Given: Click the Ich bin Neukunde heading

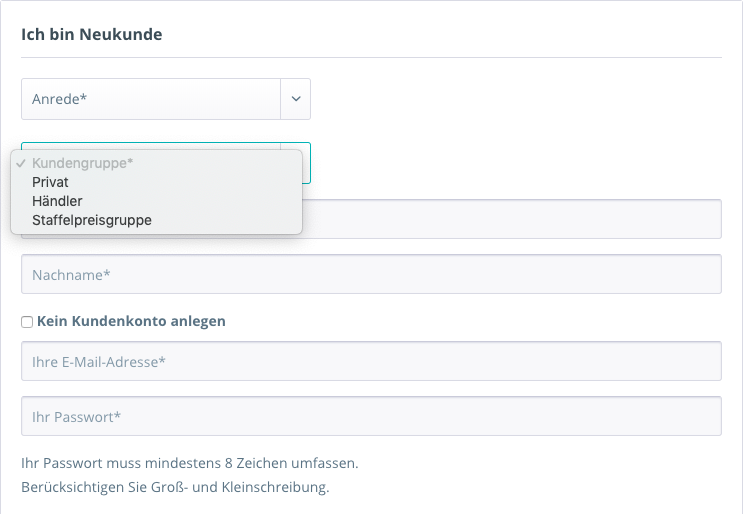Looking at the screenshot, I should tap(92, 34).
